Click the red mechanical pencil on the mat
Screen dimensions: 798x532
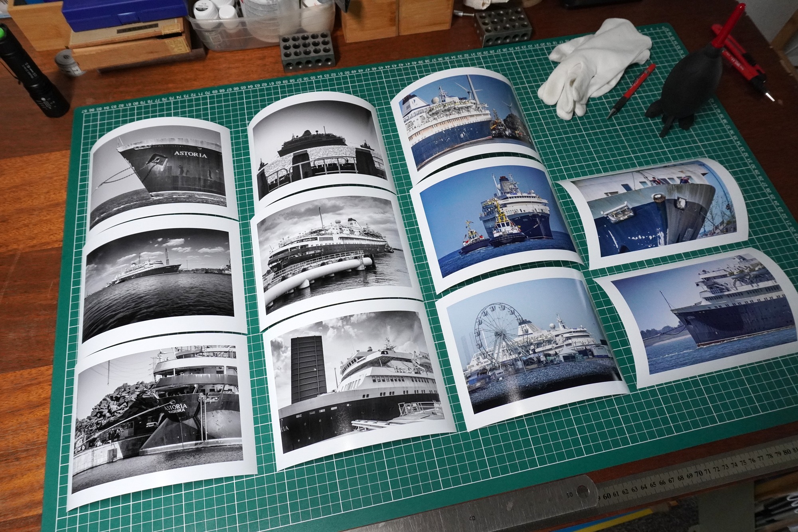pos(631,91)
